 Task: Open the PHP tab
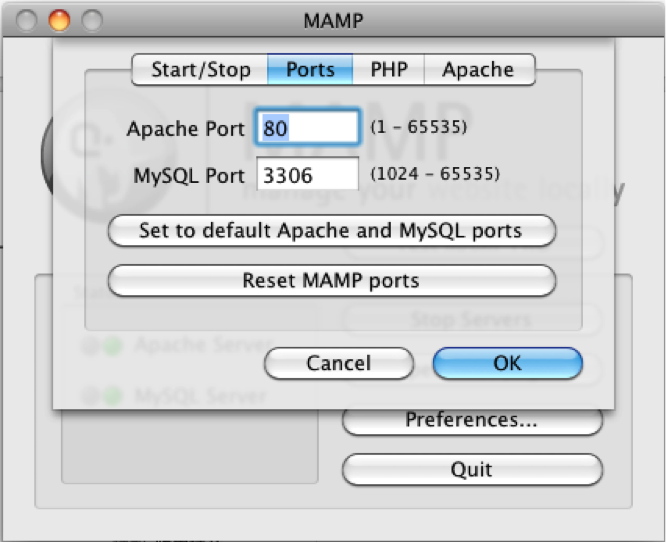389,70
